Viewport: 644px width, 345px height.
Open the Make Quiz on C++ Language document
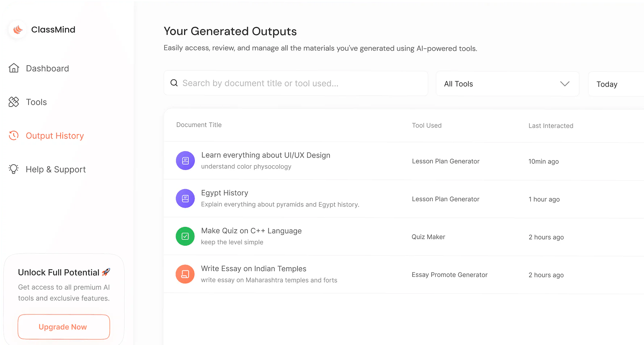pyautogui.click(x=251, y=231)
